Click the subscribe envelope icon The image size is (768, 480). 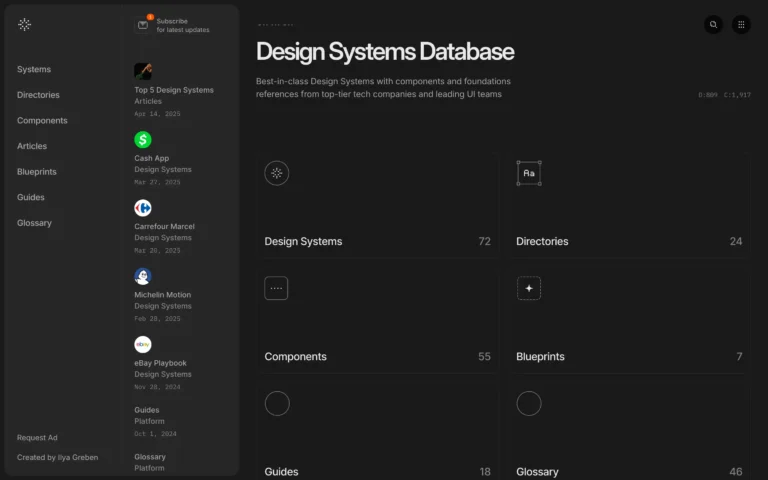(x=143, y=25)
